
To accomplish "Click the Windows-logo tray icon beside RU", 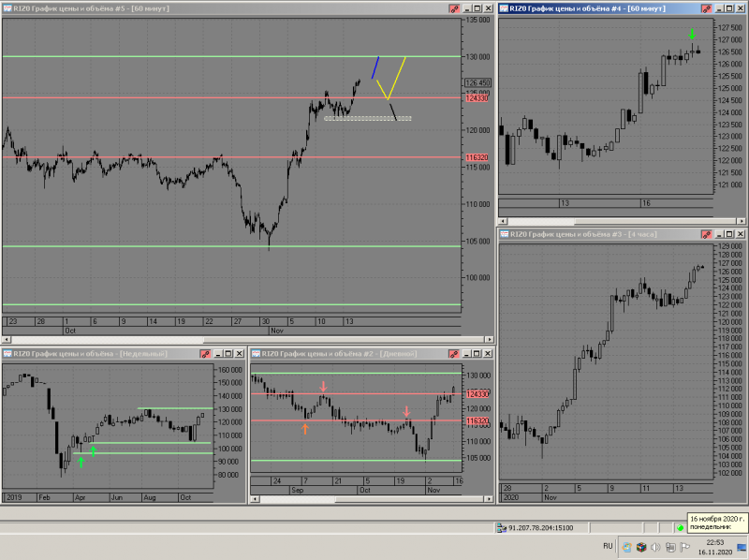I will [x=626, y=547].
